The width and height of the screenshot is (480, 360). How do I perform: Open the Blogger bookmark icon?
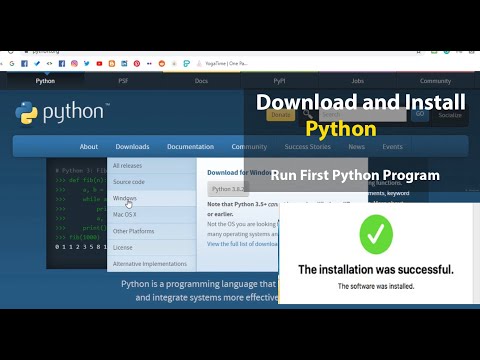coord(112,63)
